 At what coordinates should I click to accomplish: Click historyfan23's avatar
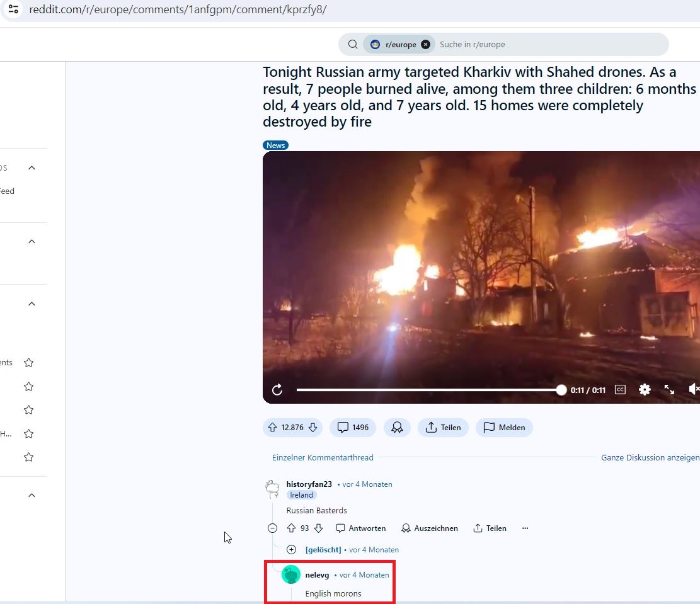272,489
